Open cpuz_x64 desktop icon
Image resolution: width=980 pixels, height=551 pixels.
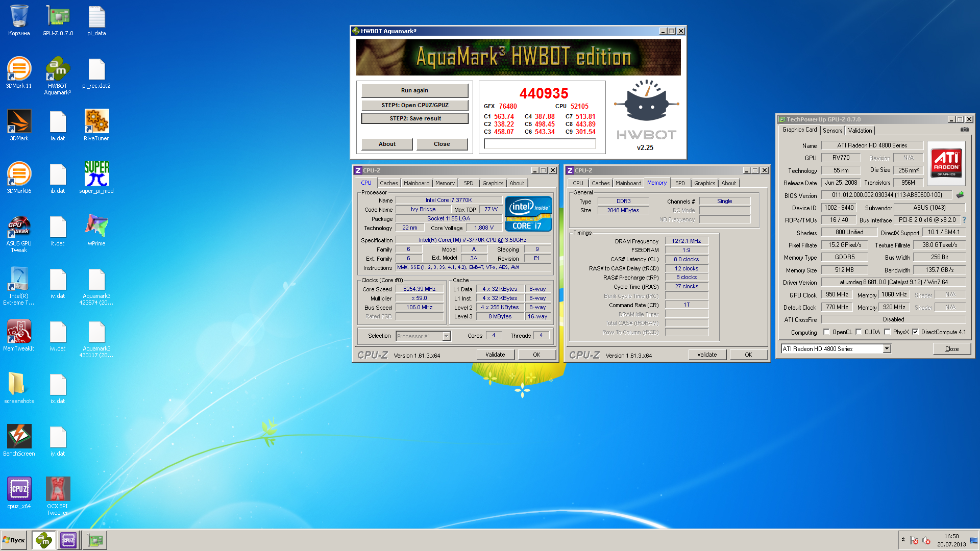click(x=19, y=493)
